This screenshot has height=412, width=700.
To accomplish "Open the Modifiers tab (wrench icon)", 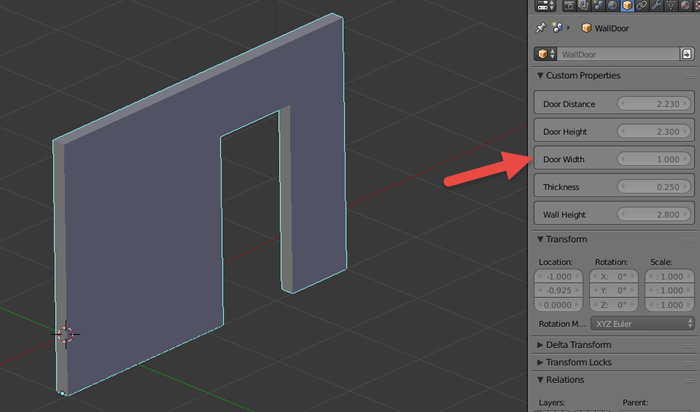I will (656, 5).
